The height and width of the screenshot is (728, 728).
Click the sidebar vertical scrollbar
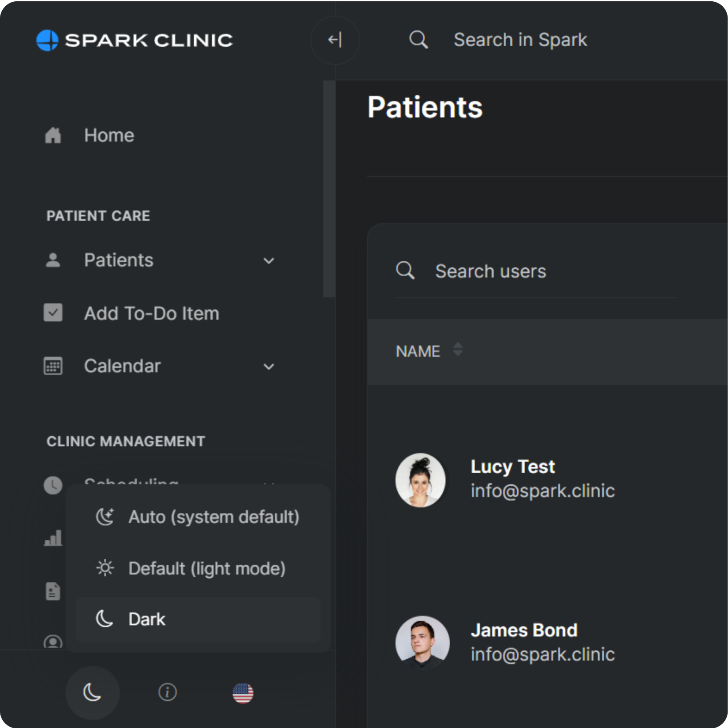329,189
